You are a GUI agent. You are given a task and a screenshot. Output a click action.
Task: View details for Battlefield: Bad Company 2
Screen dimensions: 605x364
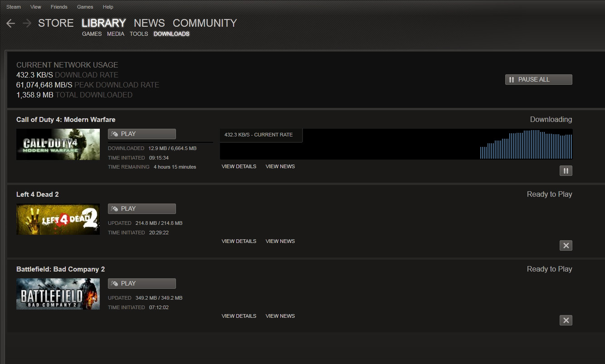click(x=239, y=316)
